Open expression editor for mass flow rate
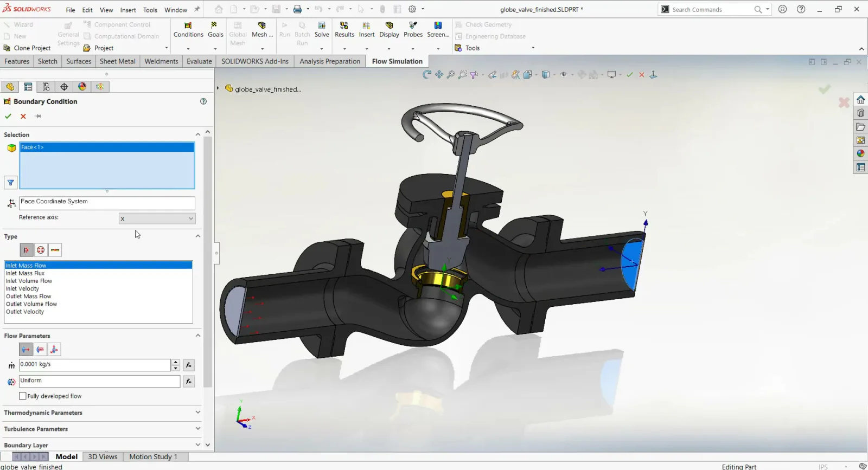This screenshot has height=470, width=868. (189, 365)
